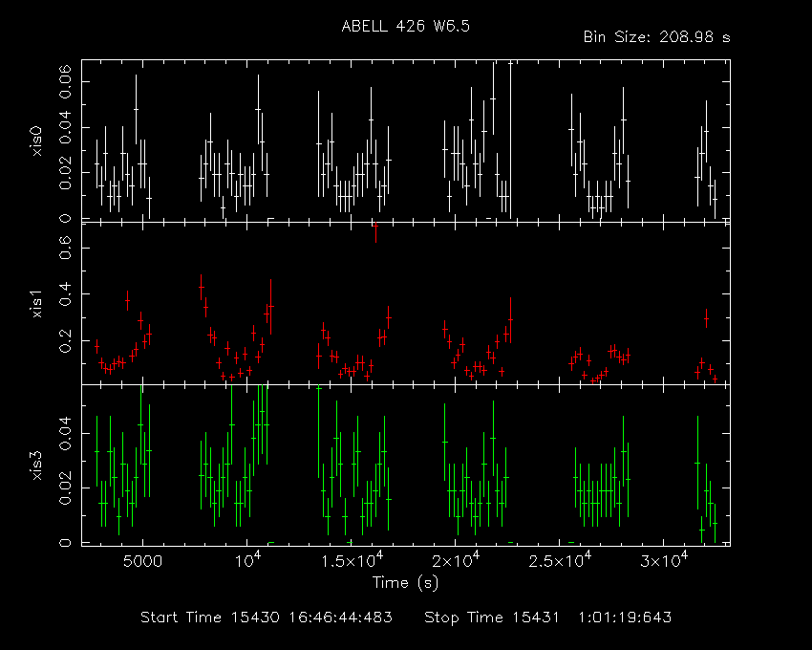This screenshot has width=812, height=650.
Task: Click the 0.04 tick label on xis3 axis
Action: tap(65, 433)
